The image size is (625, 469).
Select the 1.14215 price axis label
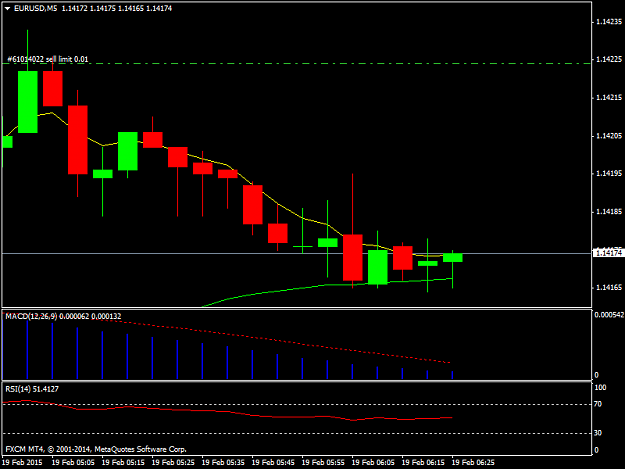(609, 98)
